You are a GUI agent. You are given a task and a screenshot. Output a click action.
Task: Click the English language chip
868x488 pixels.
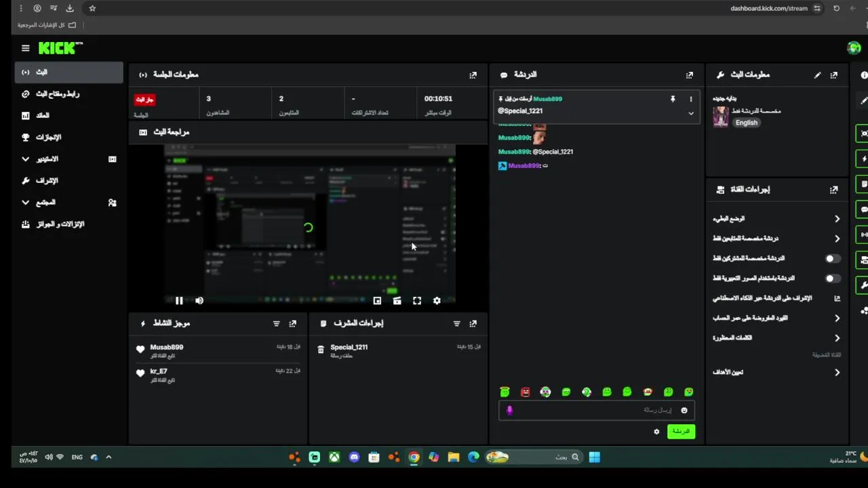[746, 123]
